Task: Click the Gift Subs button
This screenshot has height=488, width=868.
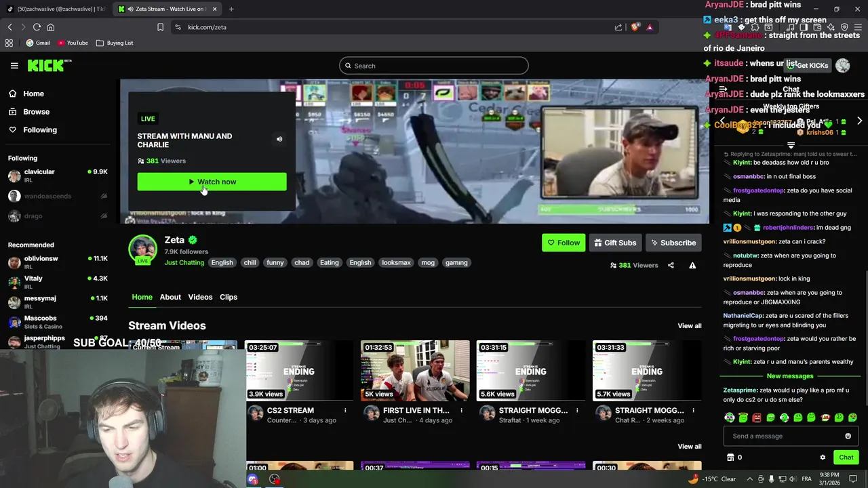Action: point(615,243)
